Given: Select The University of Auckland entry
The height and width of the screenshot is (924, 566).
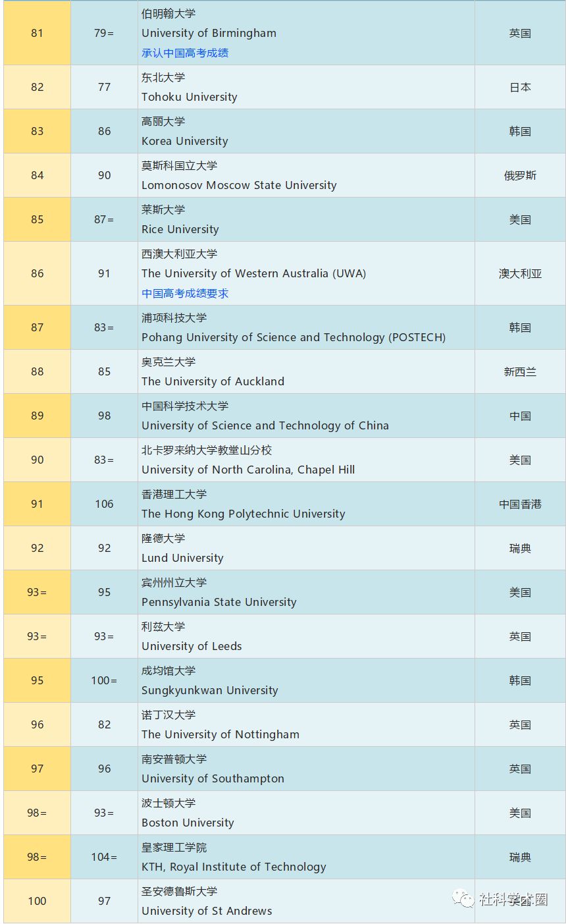Looking at the screenshot, I should tap(213, 381).
